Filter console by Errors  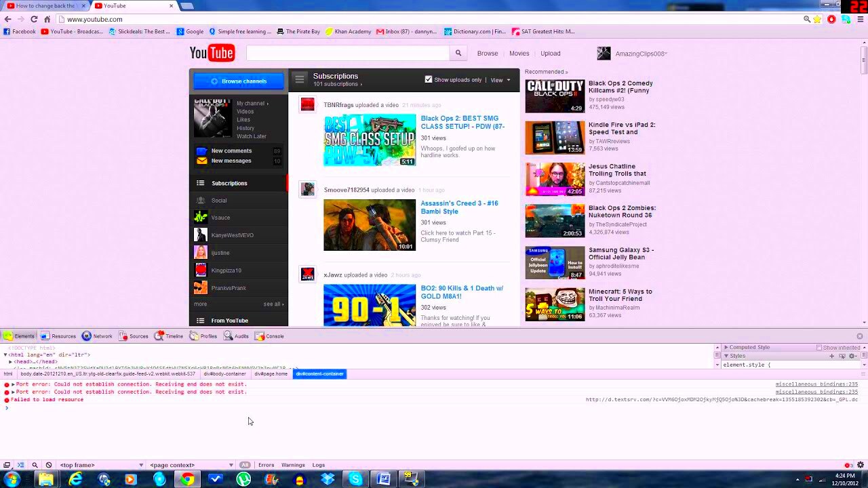point(266,465)
